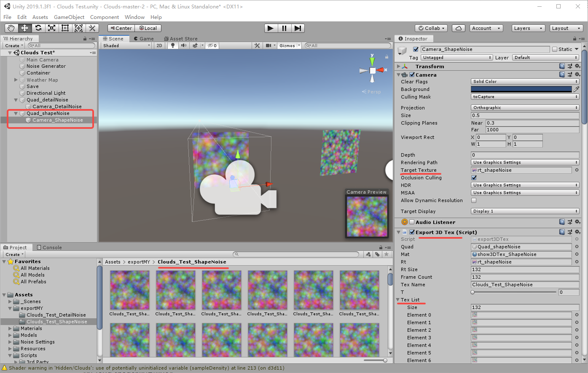
Task: Collapse the Quad_shapeNoise hierarchy item
Action: click(16, 113)
